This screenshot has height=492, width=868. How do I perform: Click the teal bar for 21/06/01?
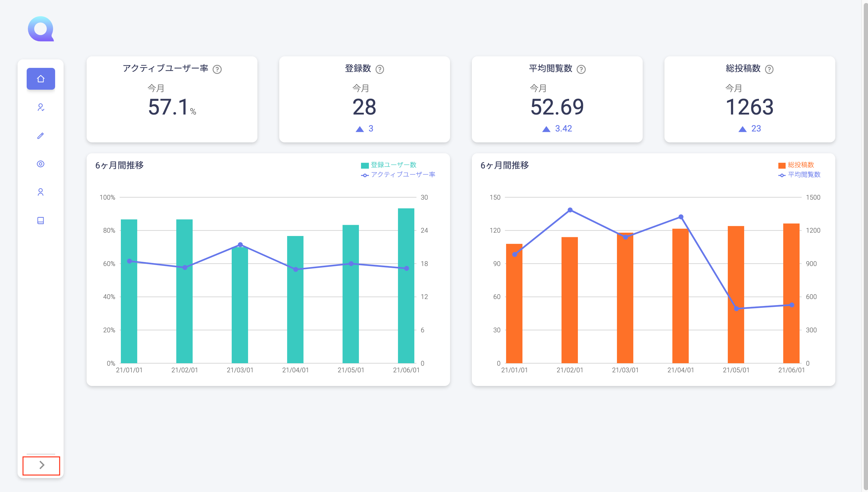(x=406, y=285)
